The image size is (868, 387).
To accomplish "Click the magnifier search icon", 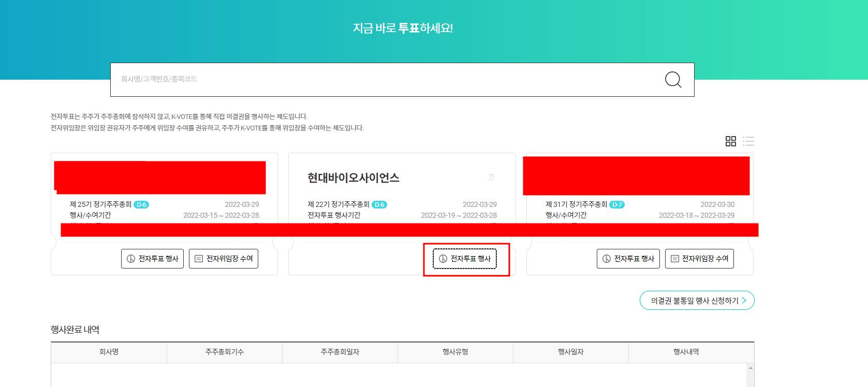I will point(673,80).
